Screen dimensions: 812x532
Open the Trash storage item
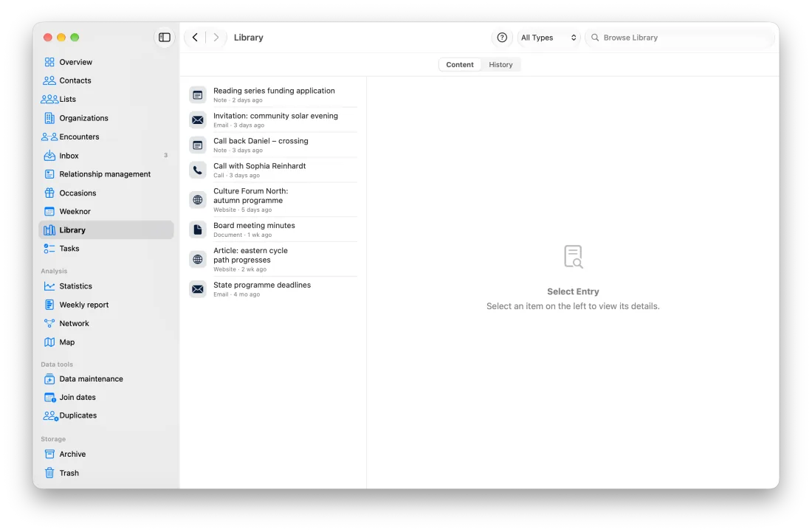106,473
